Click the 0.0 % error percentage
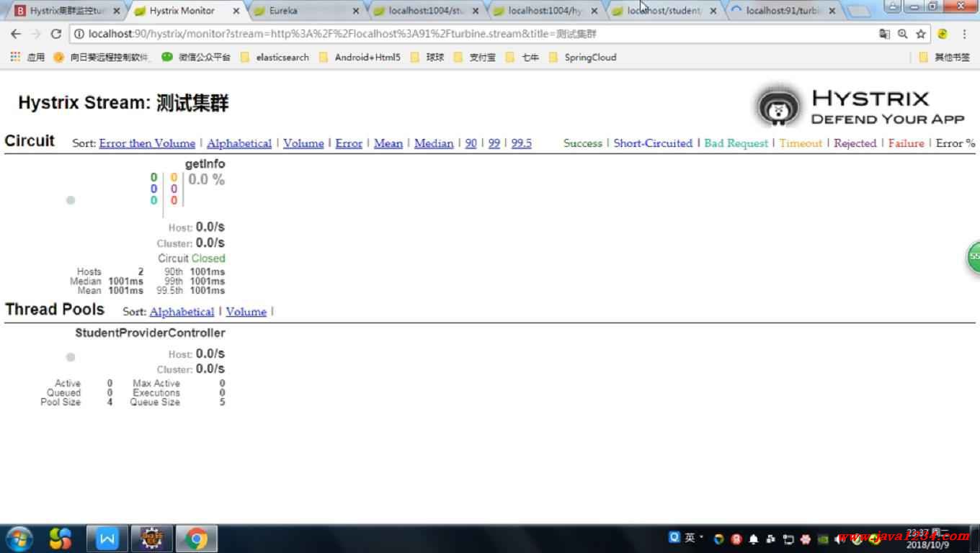The image size is (980, 553). [x=207, y=179]
